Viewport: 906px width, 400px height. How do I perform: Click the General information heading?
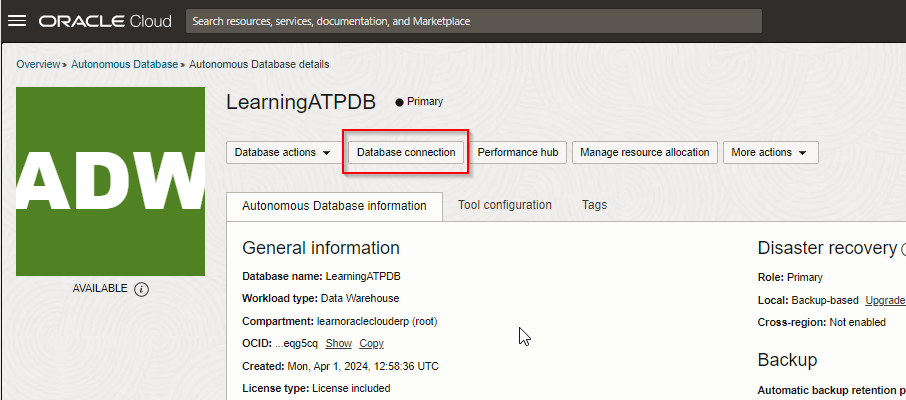pyautogui.click(x=321, y=248)
